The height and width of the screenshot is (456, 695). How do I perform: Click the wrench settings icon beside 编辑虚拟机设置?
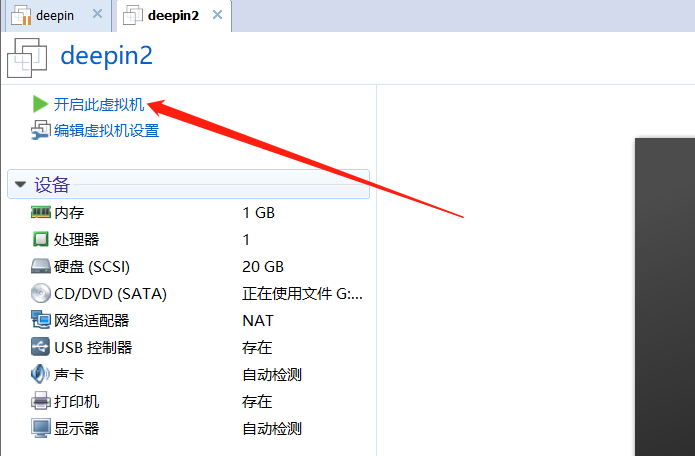click(41, 130)
